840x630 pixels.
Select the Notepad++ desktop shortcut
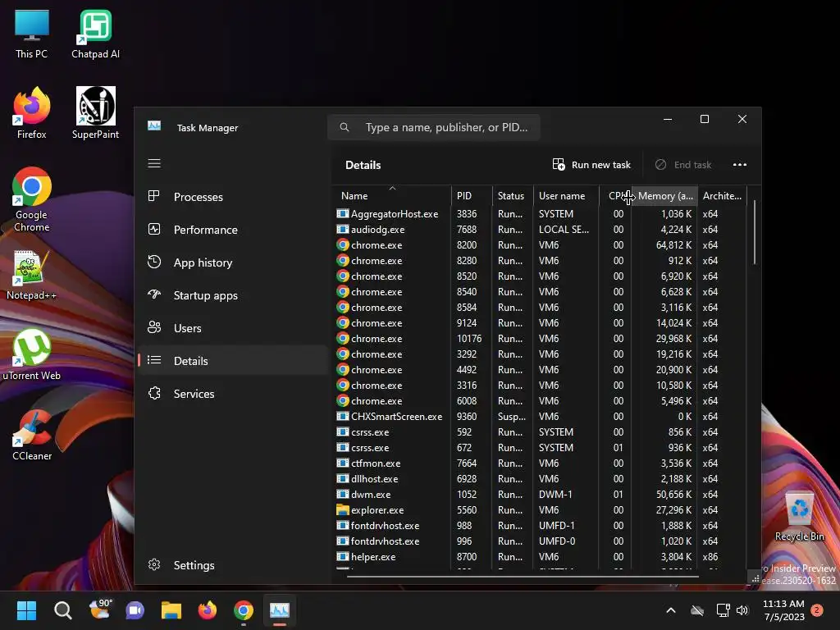(31, 276)
